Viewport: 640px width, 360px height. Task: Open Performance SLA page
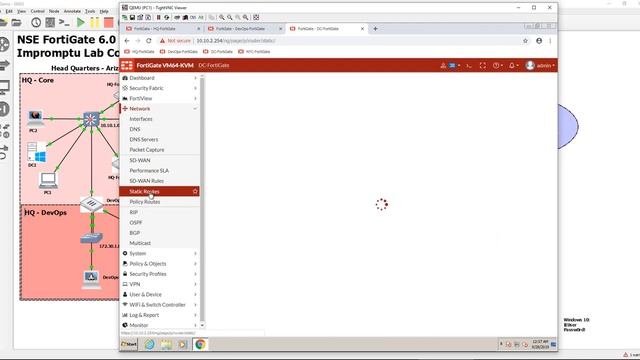pos(149,171)
